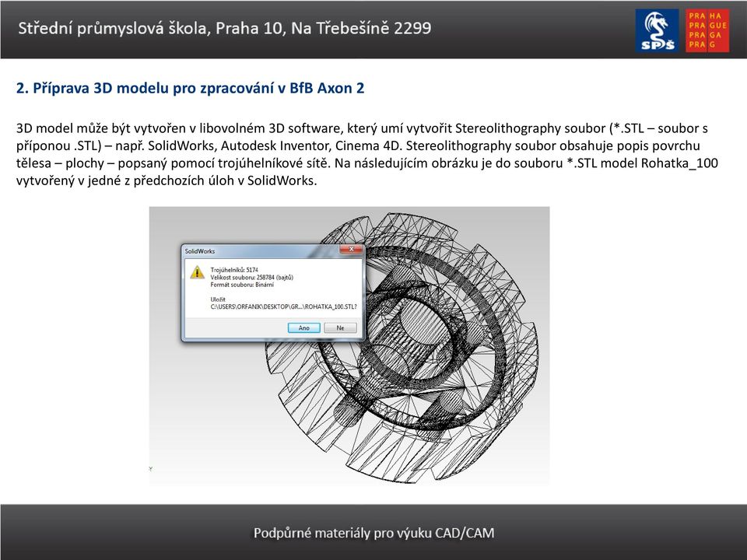
Task: Click the small axis triad marker in screenshot
Action: tap(150, 468)
